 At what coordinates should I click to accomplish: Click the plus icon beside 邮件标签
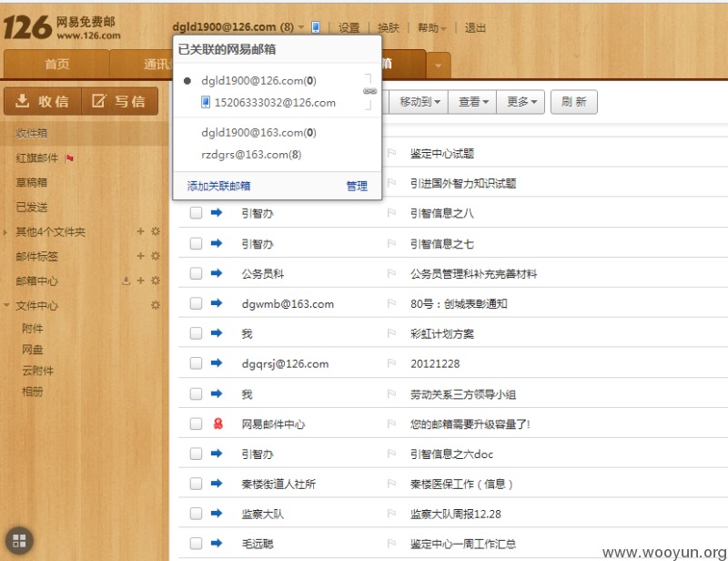pos(141,256)
